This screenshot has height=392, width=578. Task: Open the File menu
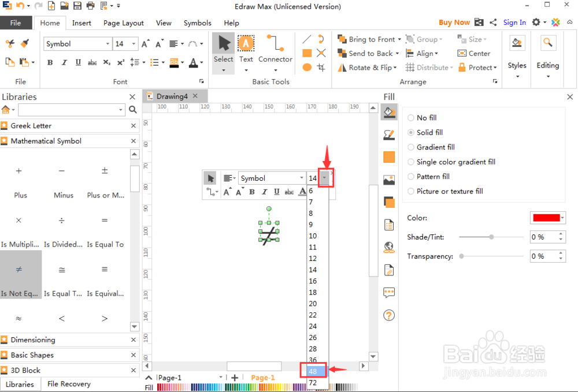(x=16, y=23)
